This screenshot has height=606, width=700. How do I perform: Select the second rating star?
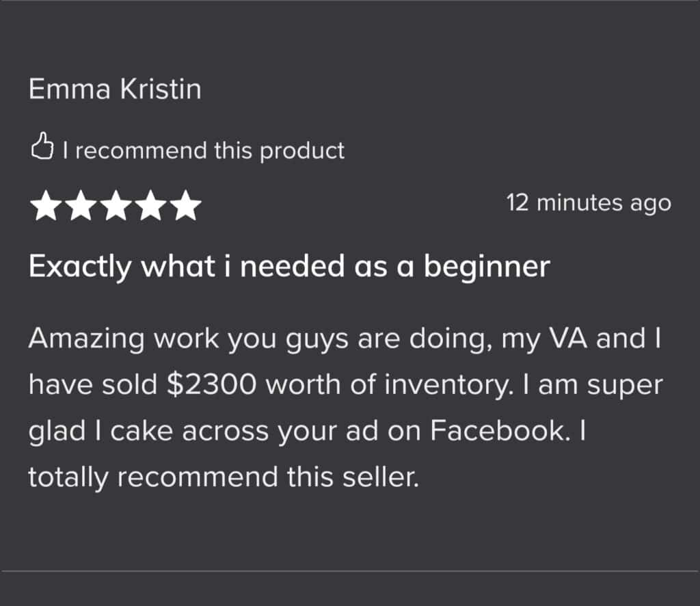tap(81, 207)
